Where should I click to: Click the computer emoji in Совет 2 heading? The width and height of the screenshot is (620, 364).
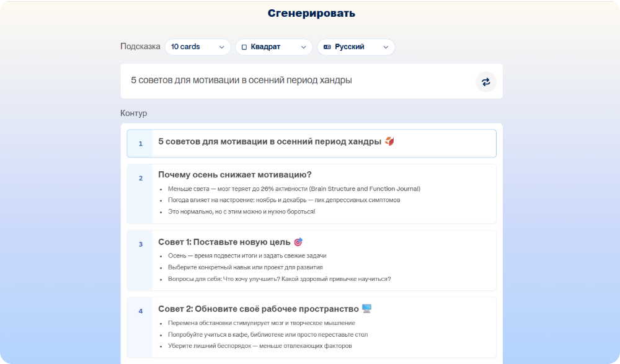(x=366, y=308)
